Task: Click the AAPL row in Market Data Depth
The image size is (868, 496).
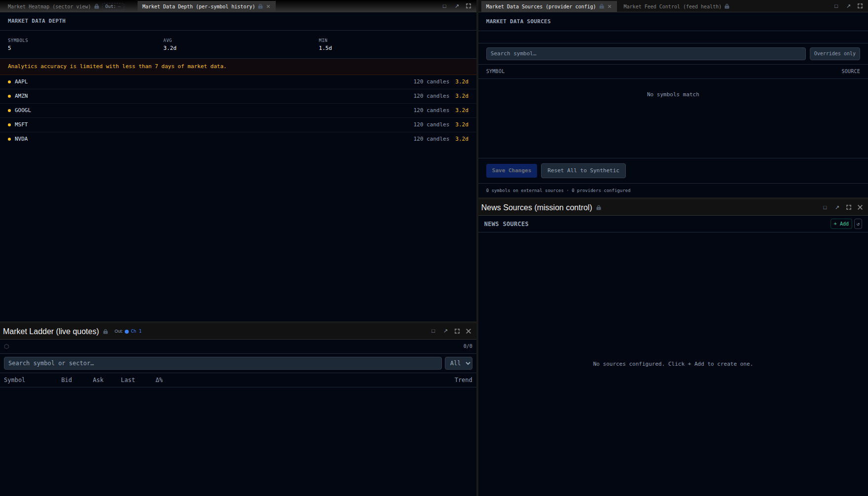Action: click(x=238, y=82)
